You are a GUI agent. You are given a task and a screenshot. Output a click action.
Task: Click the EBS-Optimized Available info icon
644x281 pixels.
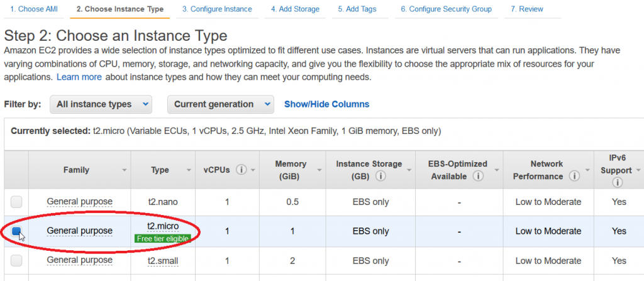click(x=478, y=176)
